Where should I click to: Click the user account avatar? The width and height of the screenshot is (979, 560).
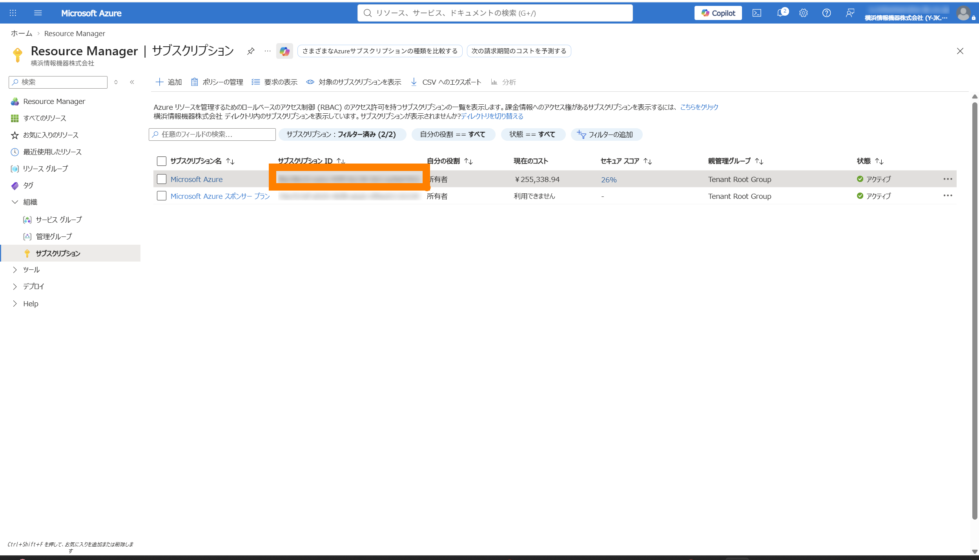(963, 13)
